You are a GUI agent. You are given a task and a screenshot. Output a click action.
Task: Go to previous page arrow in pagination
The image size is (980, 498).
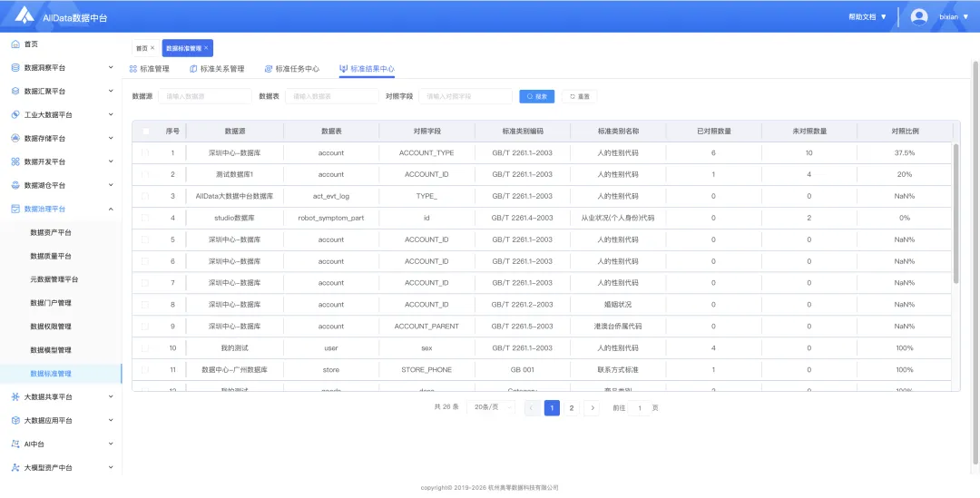coord(533,408)
